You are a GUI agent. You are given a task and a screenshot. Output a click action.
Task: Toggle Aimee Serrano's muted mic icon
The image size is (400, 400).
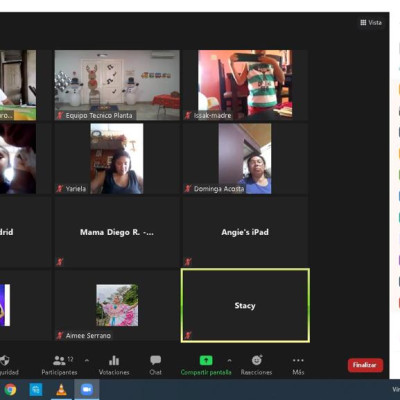60,335
